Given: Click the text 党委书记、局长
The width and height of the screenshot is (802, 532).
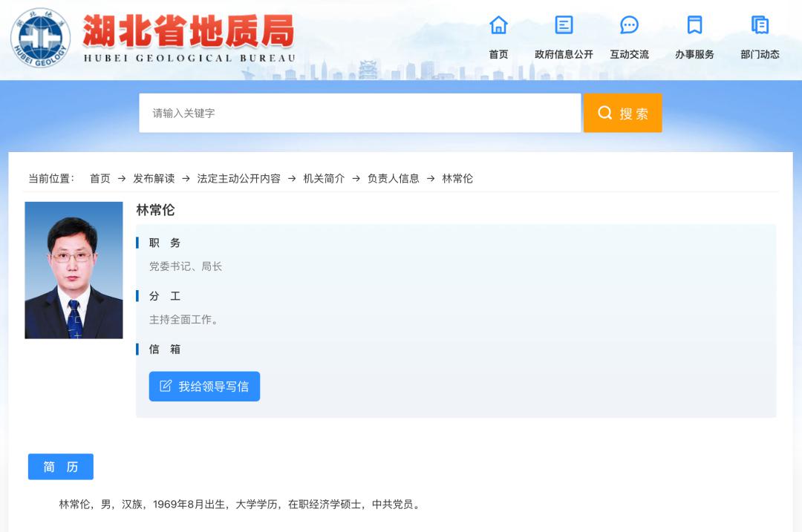Looking at the screenshot, I should [186, 266].
